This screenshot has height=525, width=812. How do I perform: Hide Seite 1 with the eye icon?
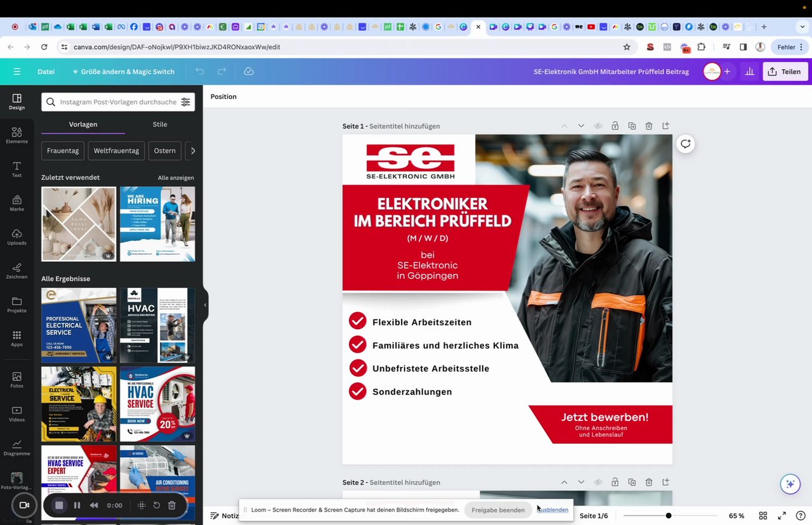[598, 126]
